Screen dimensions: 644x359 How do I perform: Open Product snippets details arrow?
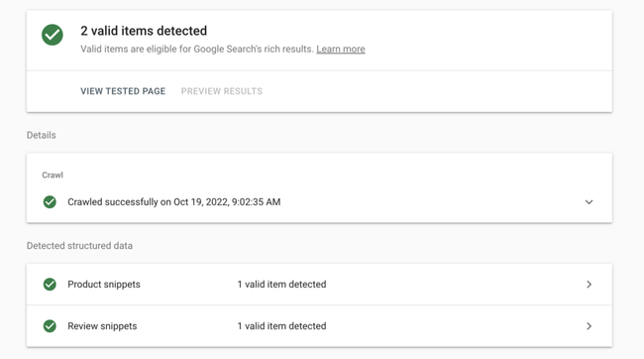point(589,285)
